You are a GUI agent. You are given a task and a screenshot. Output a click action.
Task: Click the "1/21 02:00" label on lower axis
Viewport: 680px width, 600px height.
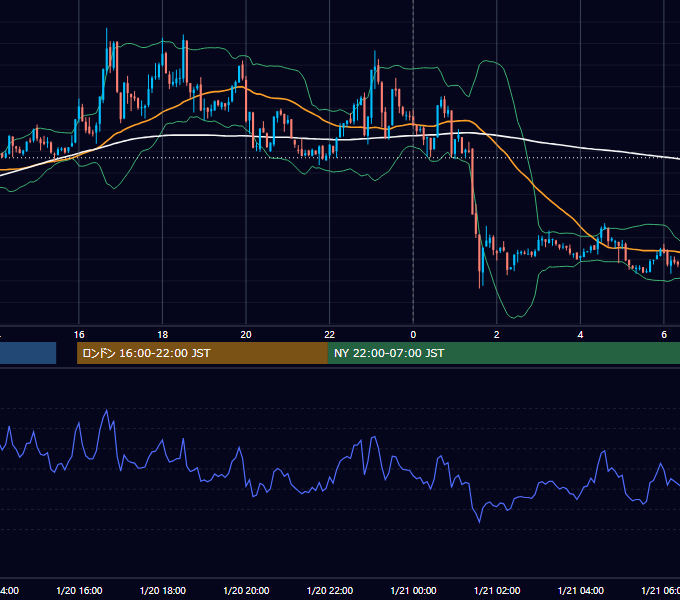(x=497, y=590)
